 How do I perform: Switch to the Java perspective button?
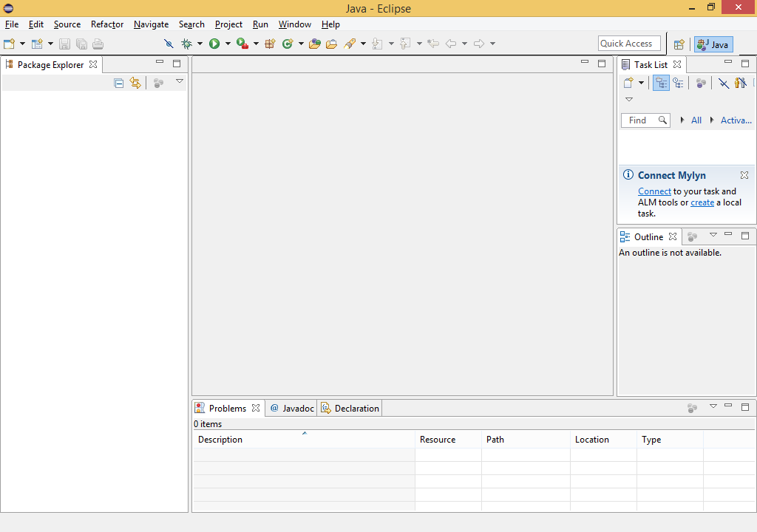click(x=713, y=44)
